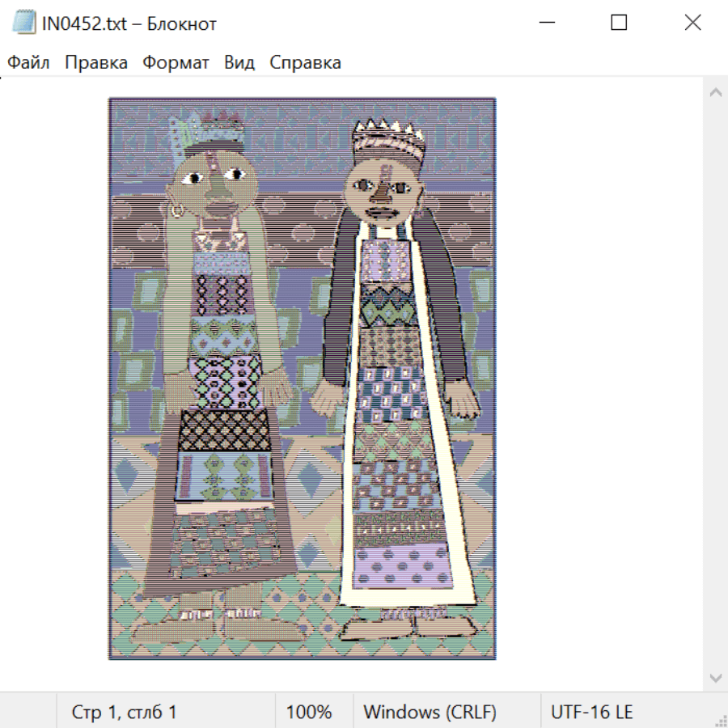Click the 'Стр 1, стлб 1' status field

click(125, 713)
